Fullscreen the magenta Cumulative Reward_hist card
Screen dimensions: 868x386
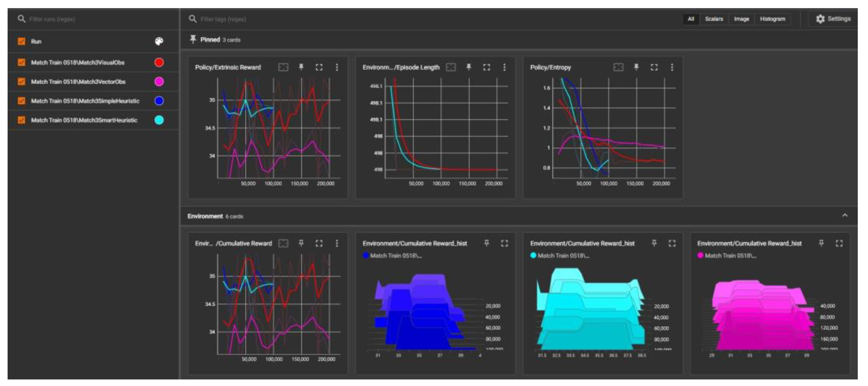839,243
